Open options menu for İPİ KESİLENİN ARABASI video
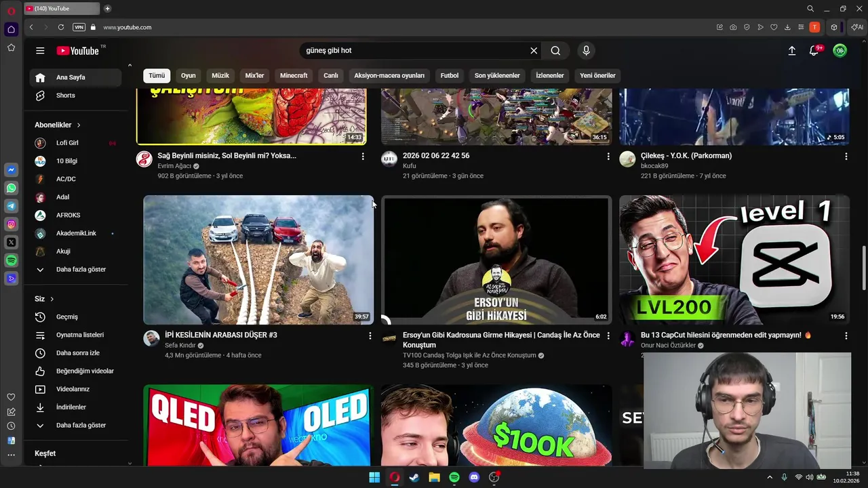Image resolution: width=868 pixels, height=488 pixels. (x=370, y=335)
